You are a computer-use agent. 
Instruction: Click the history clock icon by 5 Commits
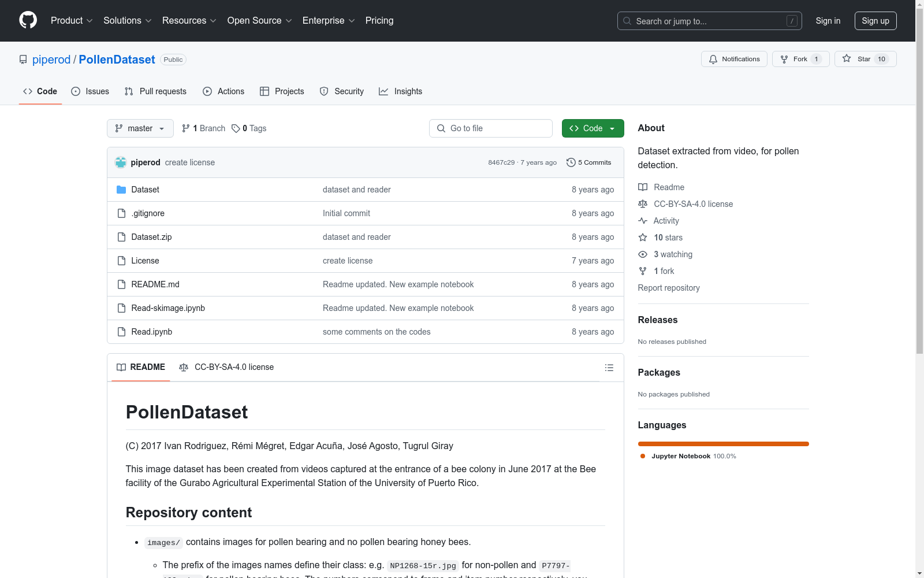571,162
